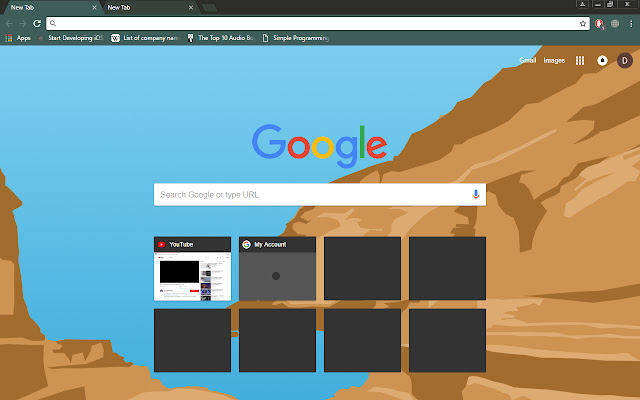Open the List of company names bookmark
Screen dimensions: 640x400
click(x=145, y=38)
